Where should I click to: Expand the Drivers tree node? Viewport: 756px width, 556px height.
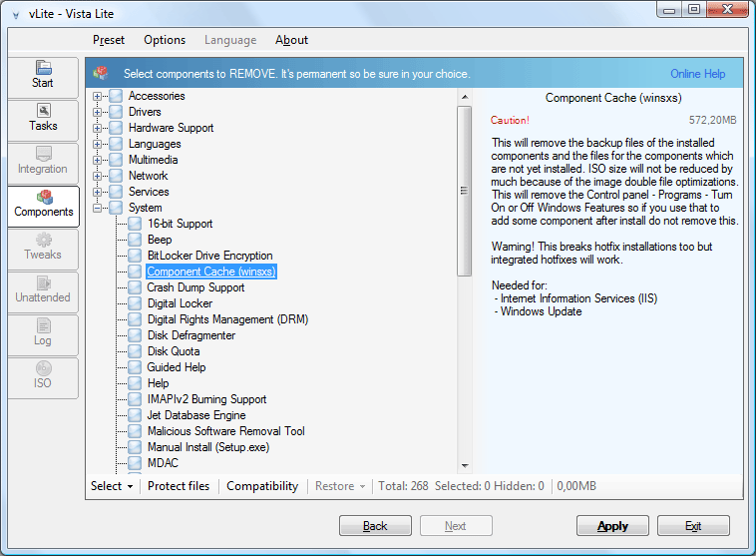98,112
